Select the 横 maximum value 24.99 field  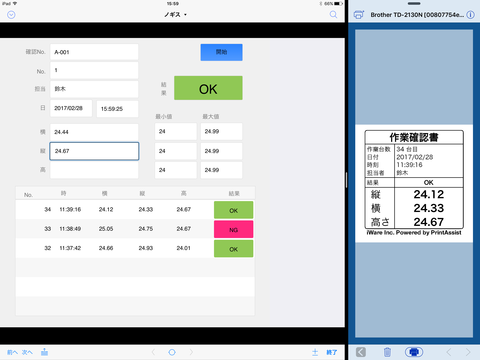pyautogui.click(x=221, y=131)
